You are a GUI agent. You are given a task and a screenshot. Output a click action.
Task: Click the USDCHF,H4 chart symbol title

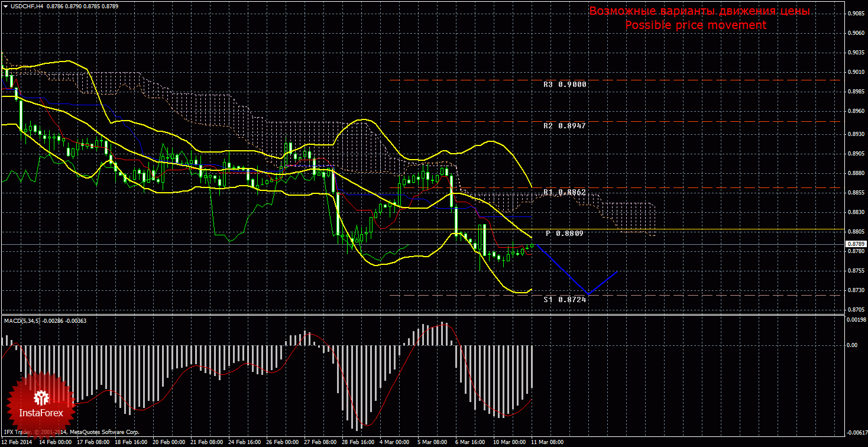coord(26,6)
